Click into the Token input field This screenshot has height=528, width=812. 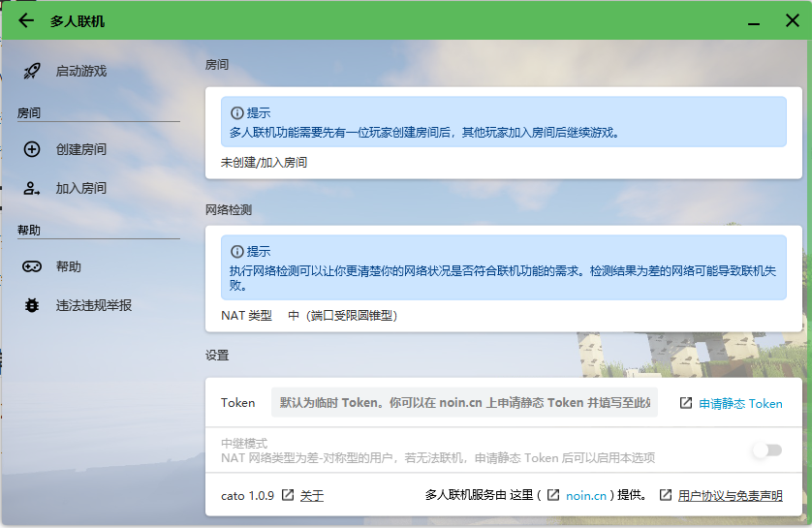click(x=463, y=403)
